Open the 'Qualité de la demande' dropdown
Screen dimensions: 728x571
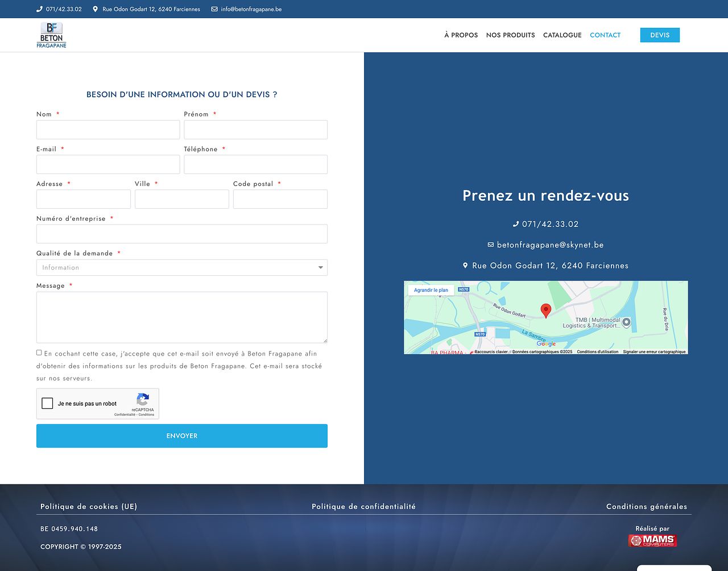[x=181, y=267]
